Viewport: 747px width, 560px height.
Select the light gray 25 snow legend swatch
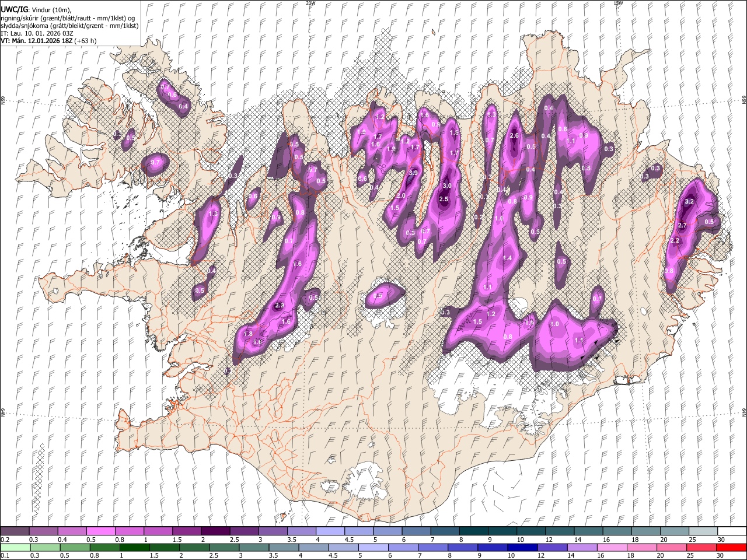pyautogui.click(x=703, y=531)
